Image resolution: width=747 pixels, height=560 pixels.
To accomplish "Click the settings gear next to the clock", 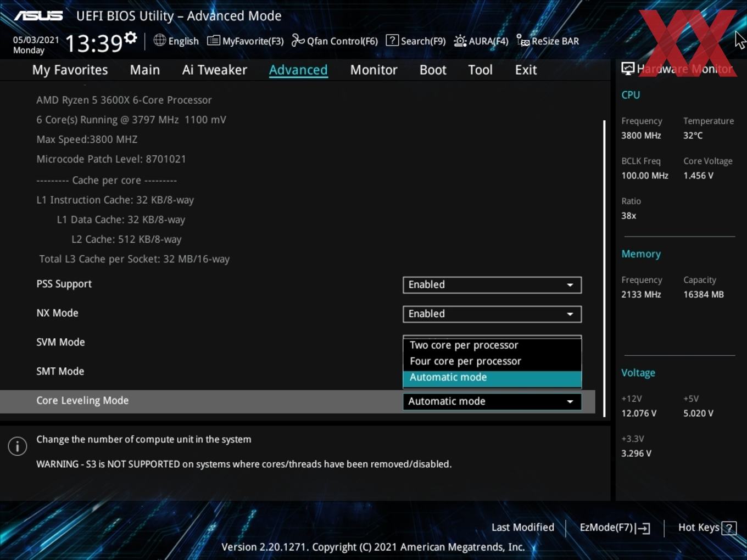I will coord(131,37).
